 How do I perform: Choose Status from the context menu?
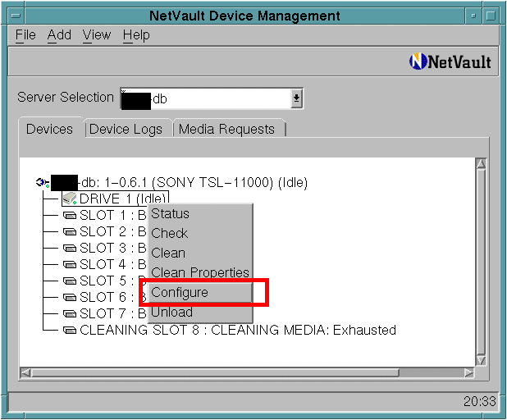coord(200,214)
